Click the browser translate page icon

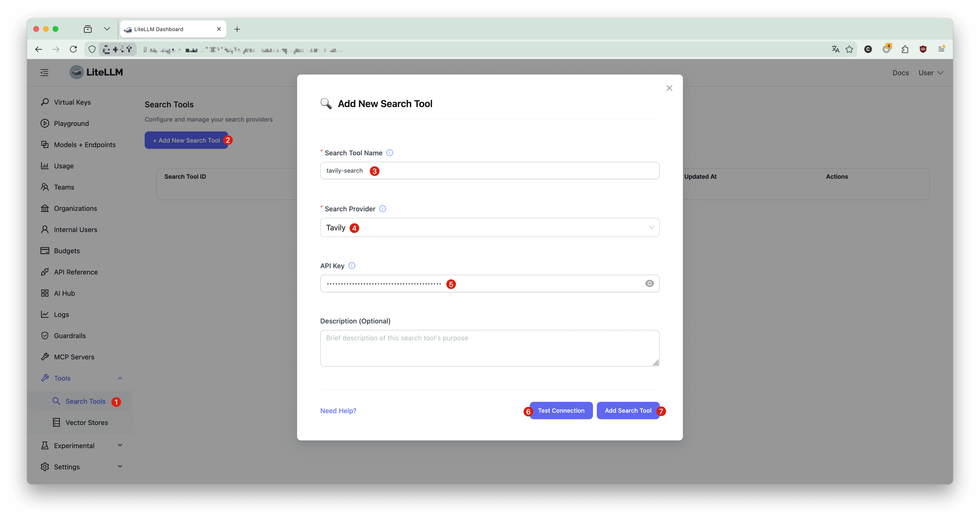(x=835, y=49)
